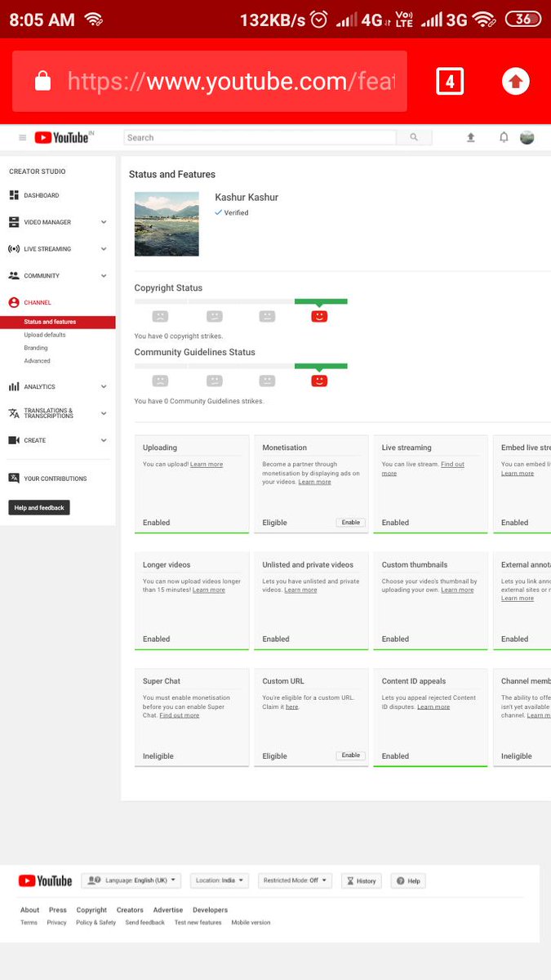This screenshot has height=980, width=551.
Task: Open the Restricted Mode Off dropdown
Action: click(295, 880)
